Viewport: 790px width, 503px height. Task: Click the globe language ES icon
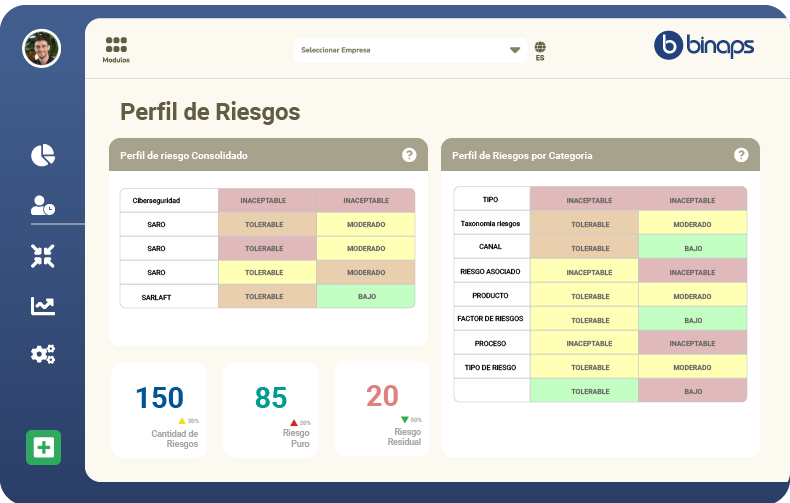[540, 50]
